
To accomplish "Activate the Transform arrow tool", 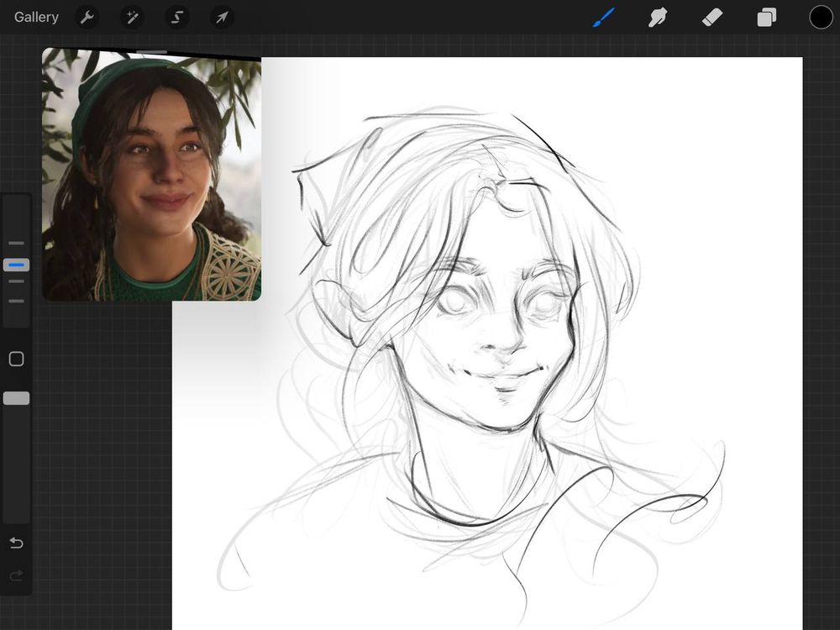I will pos(222,18).
